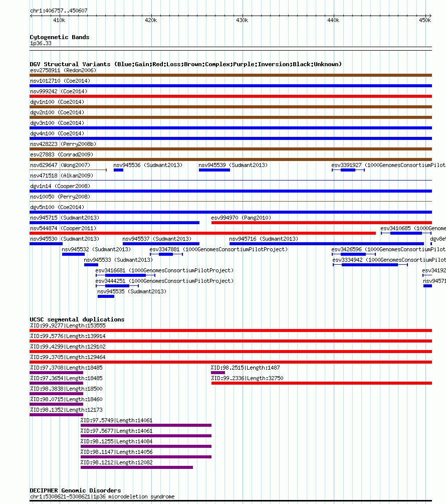Open %ID:98.1212|Length:12082 duplication label

coord(116,463)
